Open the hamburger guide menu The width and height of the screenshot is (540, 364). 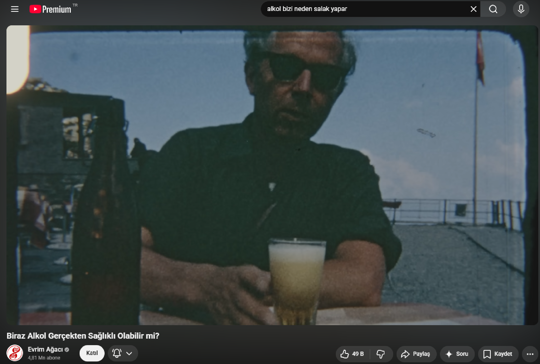(x=14, y=9)
